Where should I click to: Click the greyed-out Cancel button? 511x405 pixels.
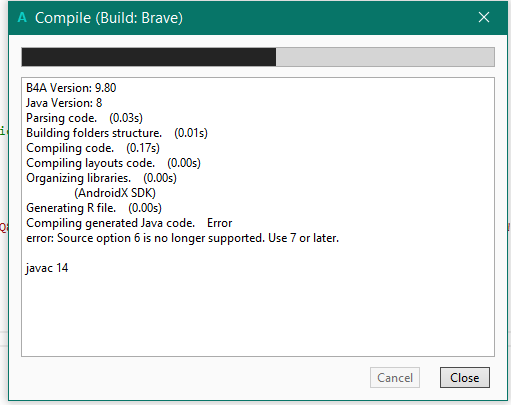395,378
